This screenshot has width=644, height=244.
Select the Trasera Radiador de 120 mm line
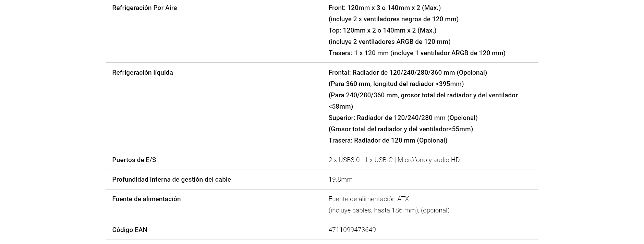pyautogui.click(x=388, y=141)
